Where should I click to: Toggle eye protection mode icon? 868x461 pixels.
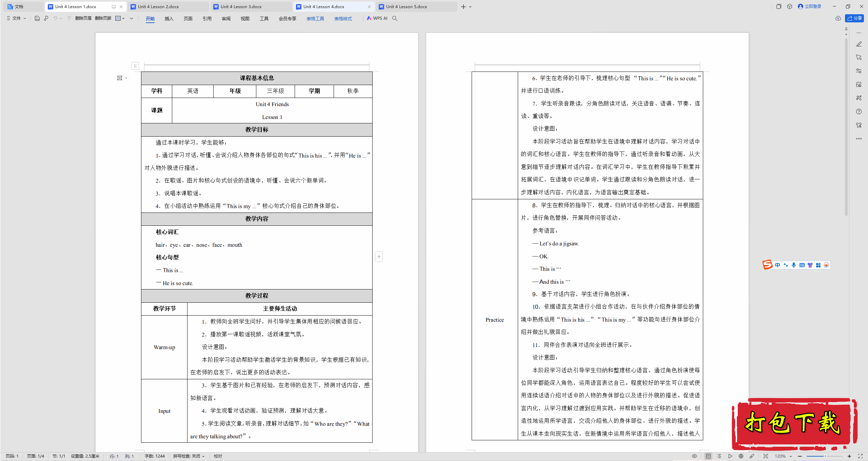point(694,456)
